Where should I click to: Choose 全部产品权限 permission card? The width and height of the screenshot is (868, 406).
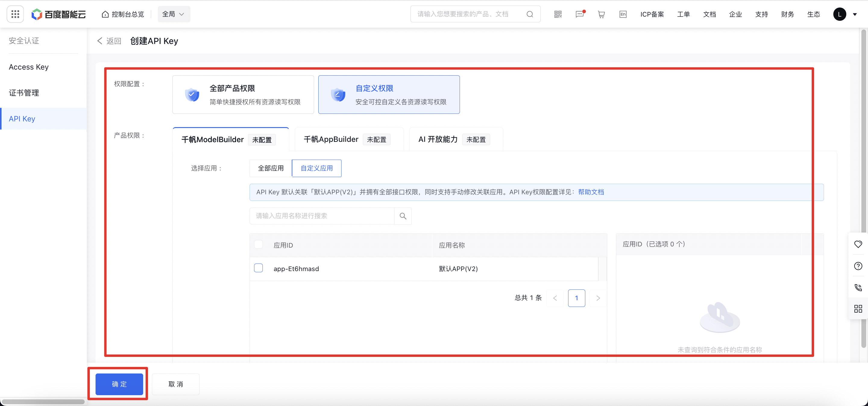pyautogui.click(x=243, y=95)
